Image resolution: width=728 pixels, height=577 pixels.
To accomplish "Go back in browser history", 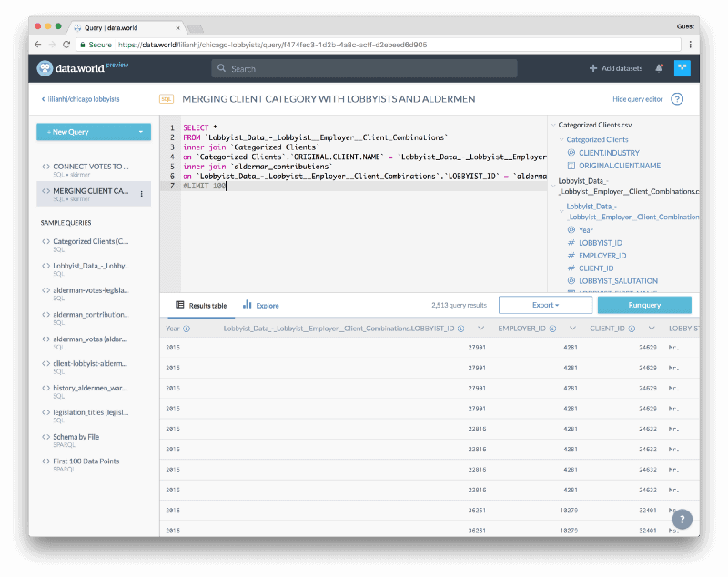I will click(38, 45).
